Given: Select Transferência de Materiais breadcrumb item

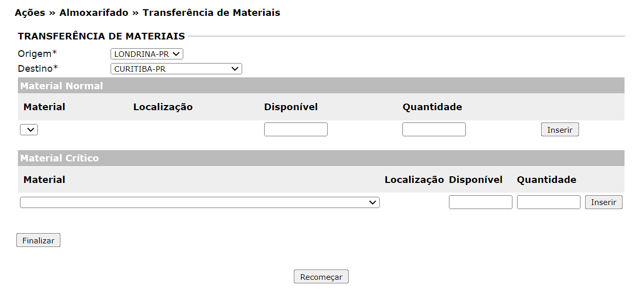Looking at the screenshot, I should (211, 13).
